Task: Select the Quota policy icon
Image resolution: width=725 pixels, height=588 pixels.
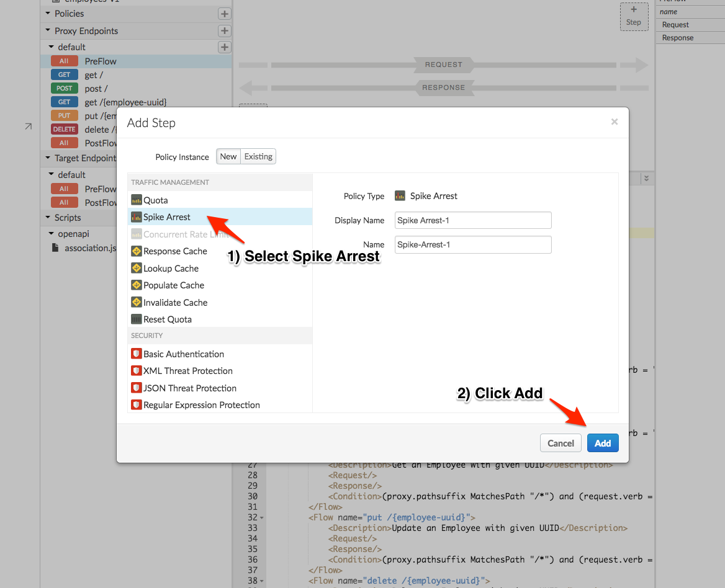Action: 136,200
